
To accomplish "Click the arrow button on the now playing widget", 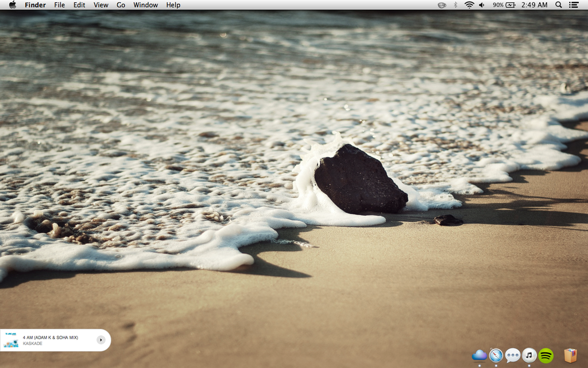I will (101, 340).
